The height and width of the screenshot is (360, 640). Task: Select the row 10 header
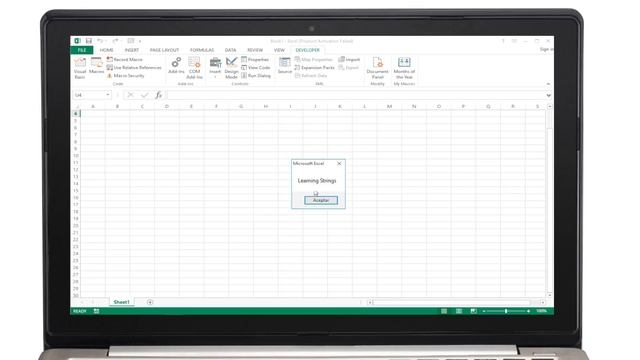point(76,156)
